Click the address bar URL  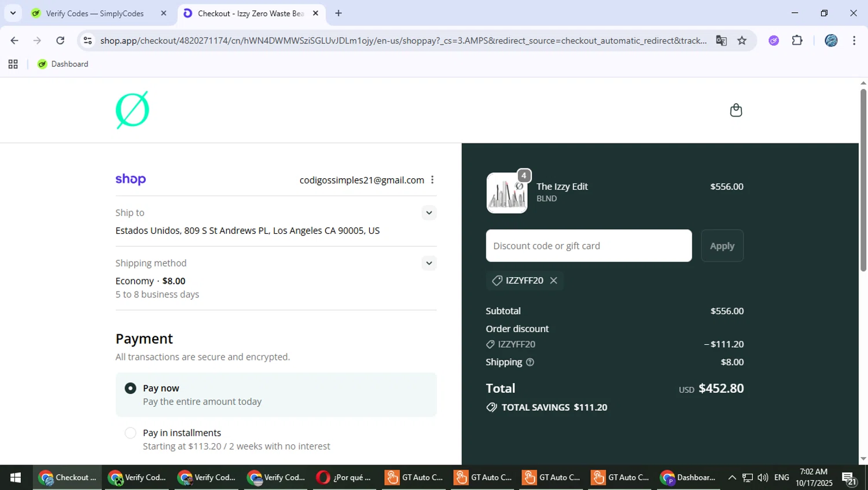(x=403, y=40)
